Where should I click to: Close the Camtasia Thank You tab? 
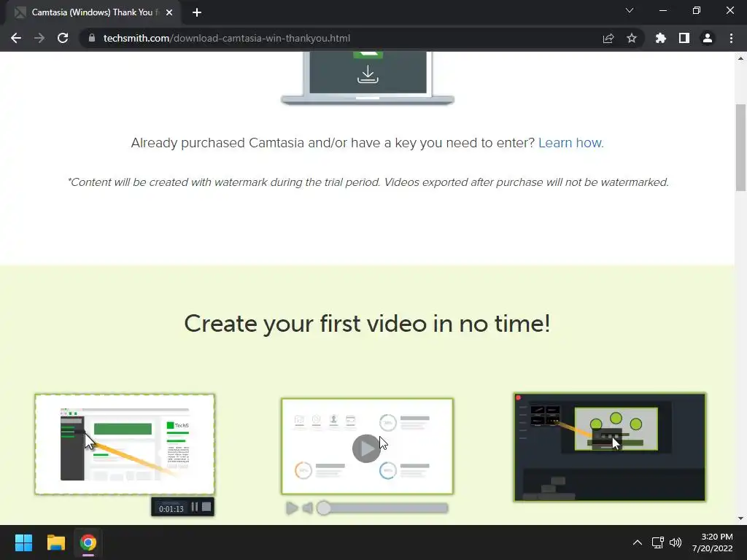click(169, 12)
